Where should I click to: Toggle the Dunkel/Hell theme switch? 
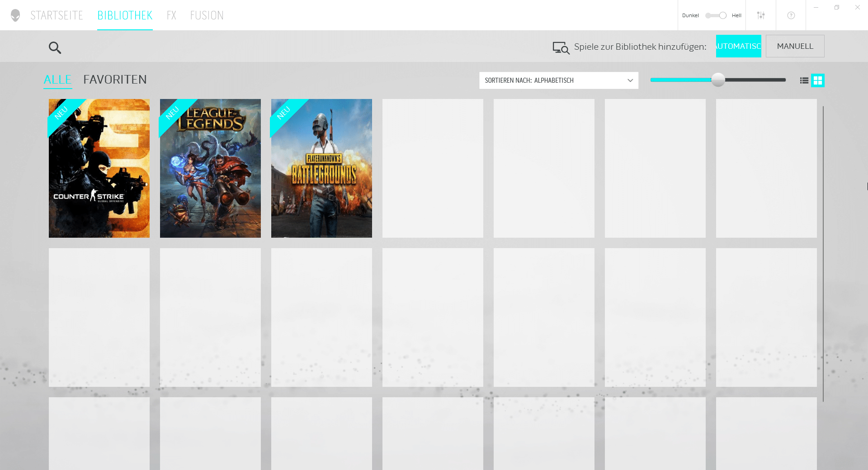(x=716, y=15)
